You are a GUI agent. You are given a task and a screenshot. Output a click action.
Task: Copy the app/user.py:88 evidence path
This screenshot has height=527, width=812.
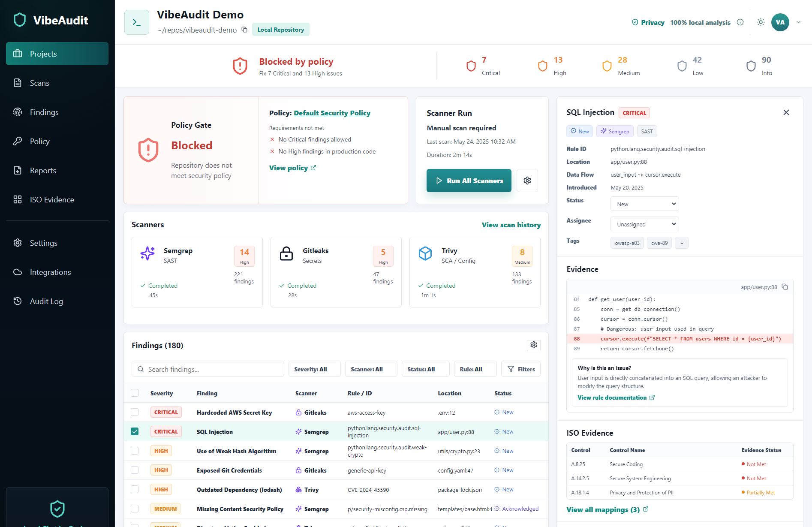coord(785,287)
